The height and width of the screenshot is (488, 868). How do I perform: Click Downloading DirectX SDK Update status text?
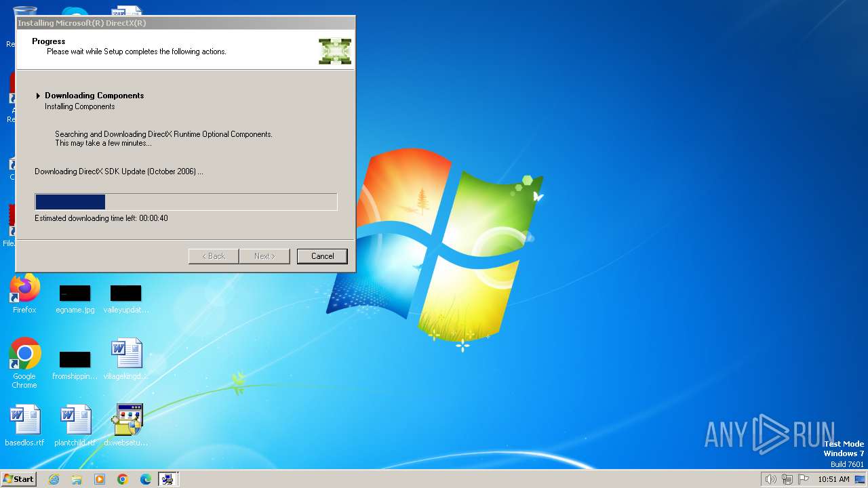click(x=119, y=171)
